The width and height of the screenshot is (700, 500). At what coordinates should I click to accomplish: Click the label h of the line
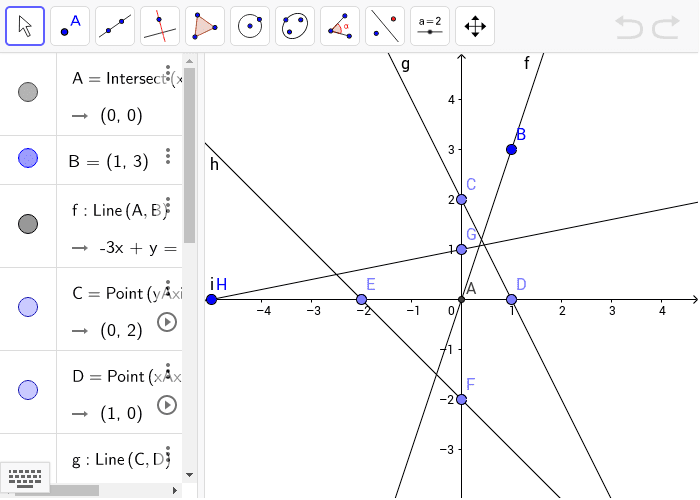coord(214,165)
